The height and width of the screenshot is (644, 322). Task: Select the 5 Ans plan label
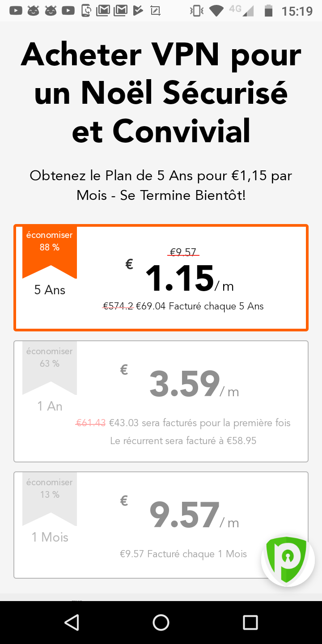[50, 290]
